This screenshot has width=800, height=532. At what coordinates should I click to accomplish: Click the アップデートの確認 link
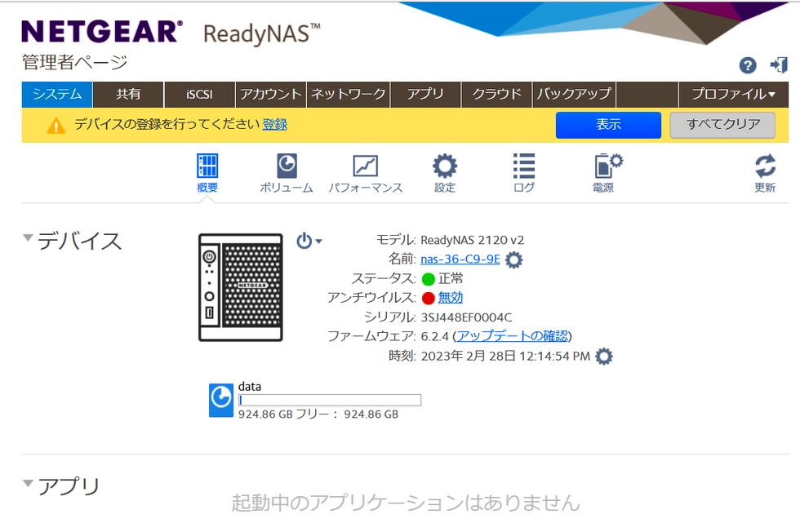click(x=512, y=336)
